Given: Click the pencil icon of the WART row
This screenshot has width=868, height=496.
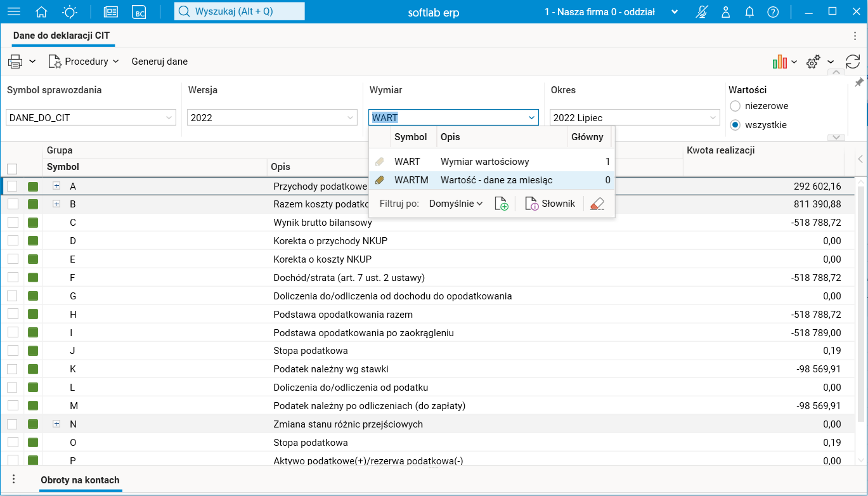Looking at the screenshot, I should tap(380, 162).
